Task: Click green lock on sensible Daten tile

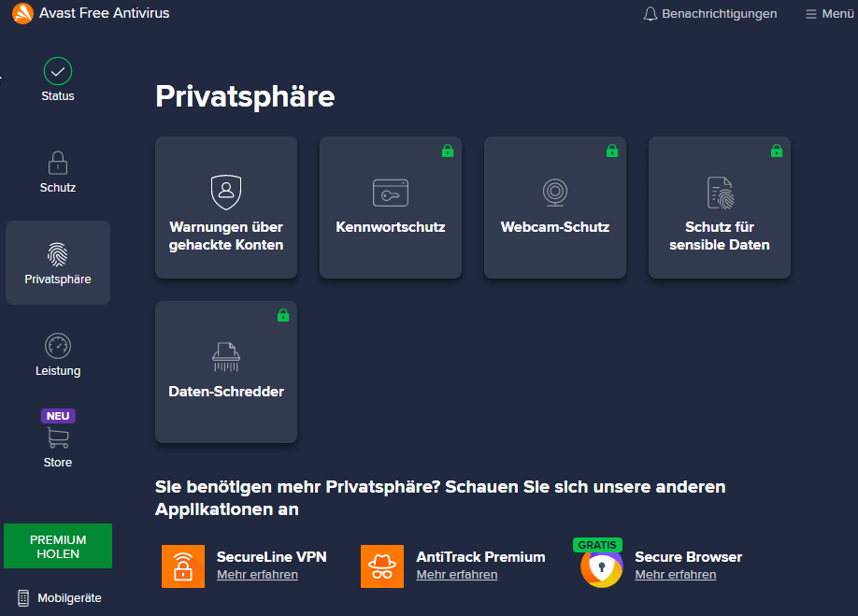Action: [777, 150]
